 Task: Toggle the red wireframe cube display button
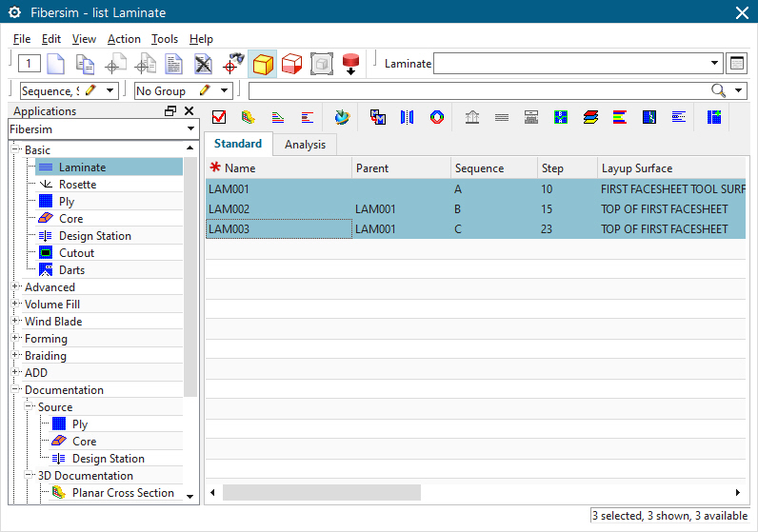(292, 64)
